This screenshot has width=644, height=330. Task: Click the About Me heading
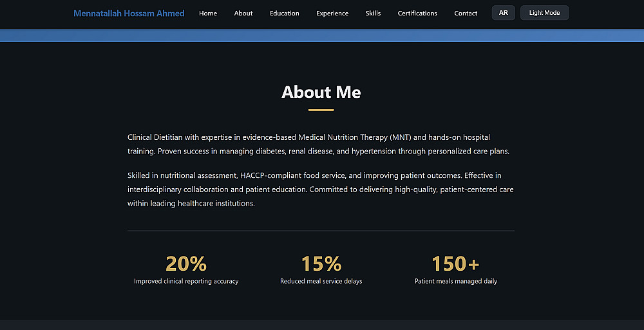click(321, 92)
